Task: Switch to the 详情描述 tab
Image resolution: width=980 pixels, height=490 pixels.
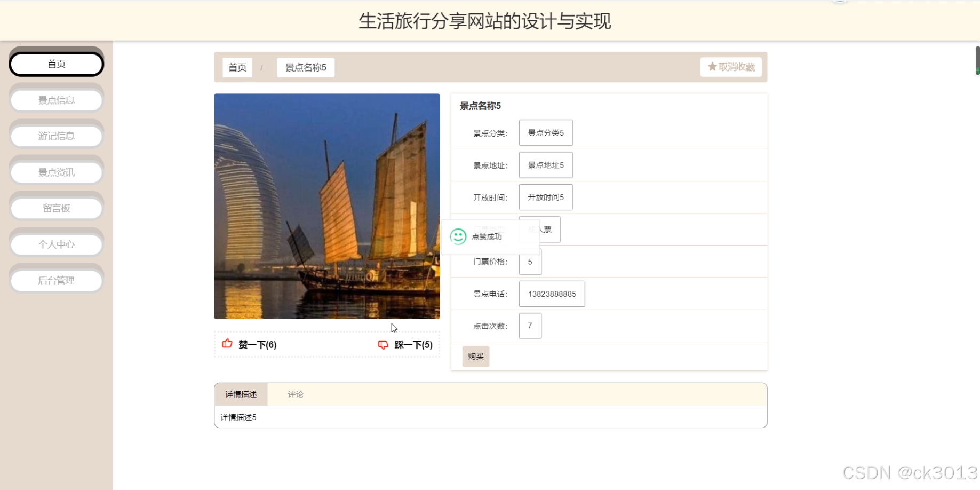Action: coord(241,394)
